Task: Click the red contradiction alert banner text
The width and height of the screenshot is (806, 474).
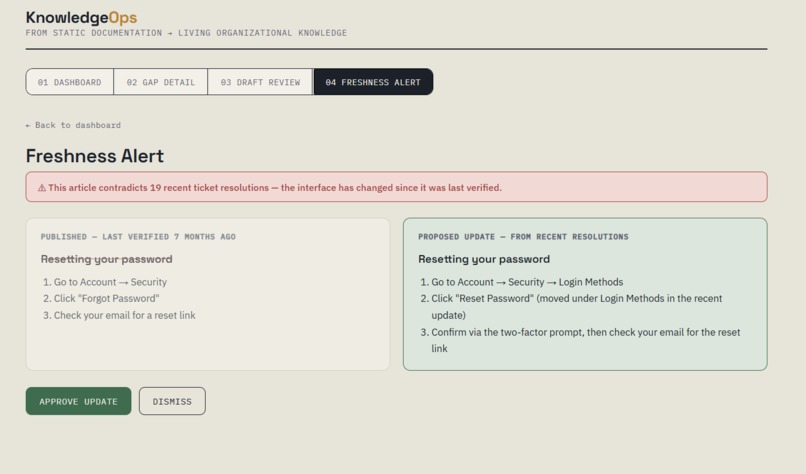Action: pyautogui.click(x=275, y=188)
